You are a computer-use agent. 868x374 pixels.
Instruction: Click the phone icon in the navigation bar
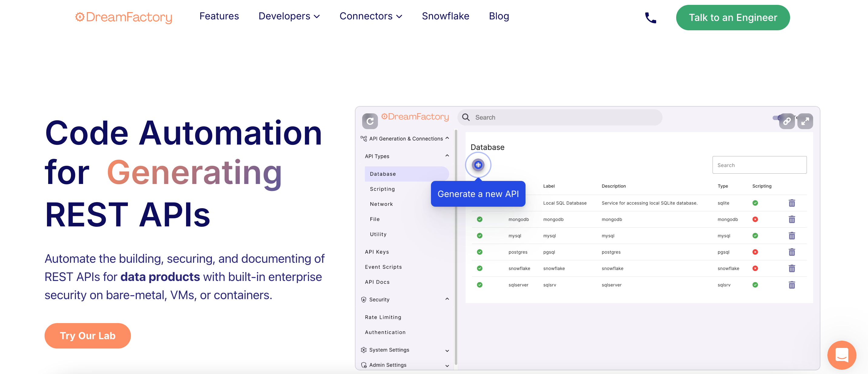pyautogui.click(x=650, y=17)
